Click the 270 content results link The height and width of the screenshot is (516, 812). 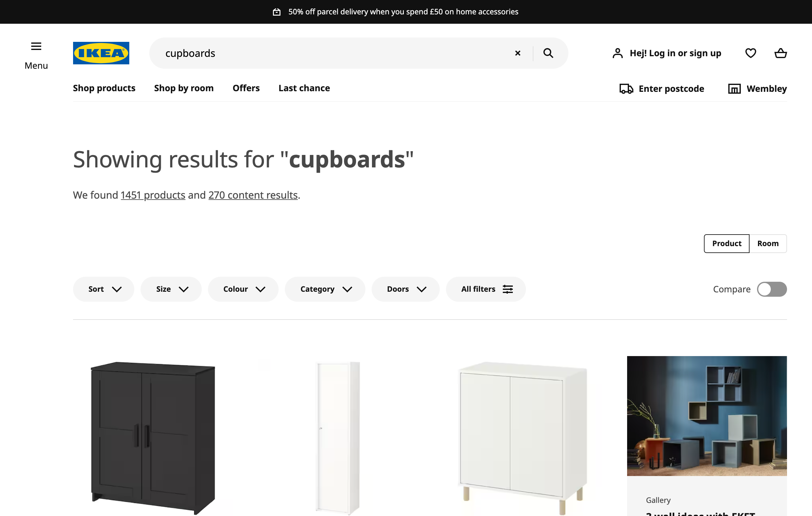pos(253,194)
